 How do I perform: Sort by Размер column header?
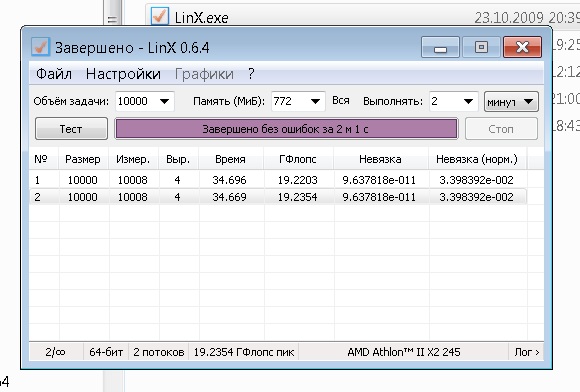pos(83,159)
